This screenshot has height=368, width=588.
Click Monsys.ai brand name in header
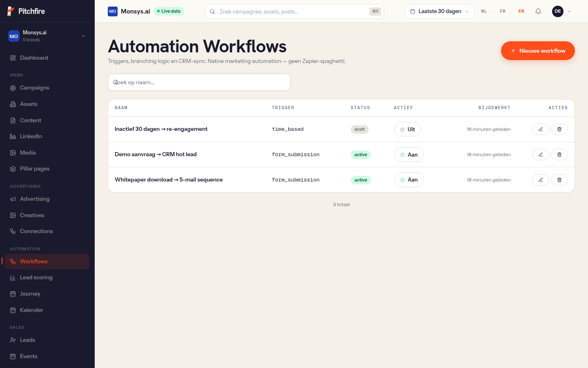136,11
